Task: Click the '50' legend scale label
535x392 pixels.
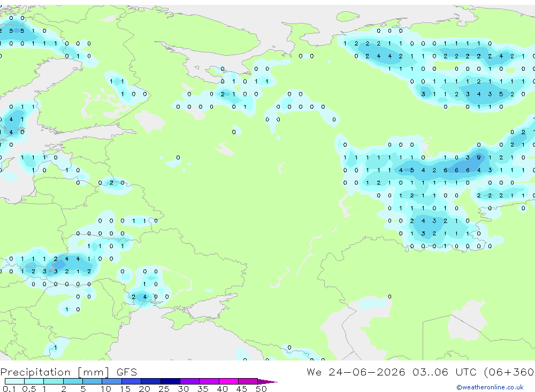Action: tap(261, 389)
